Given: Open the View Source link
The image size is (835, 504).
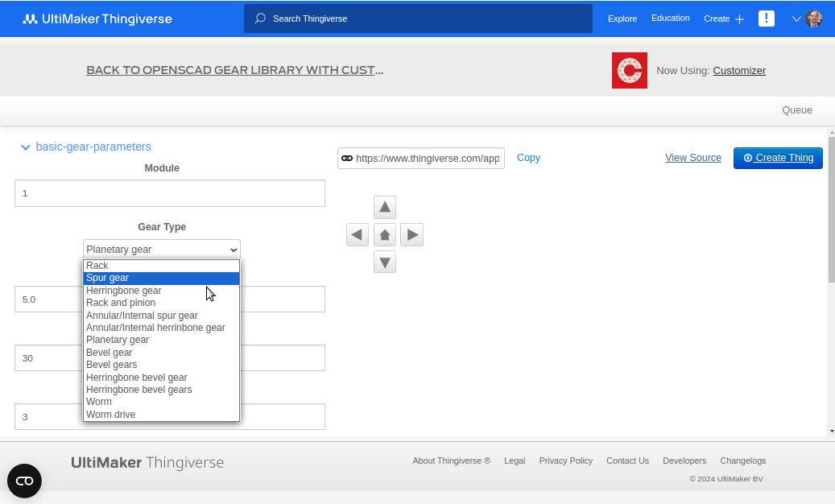Looking at the screenshot, I should (692, 158).
